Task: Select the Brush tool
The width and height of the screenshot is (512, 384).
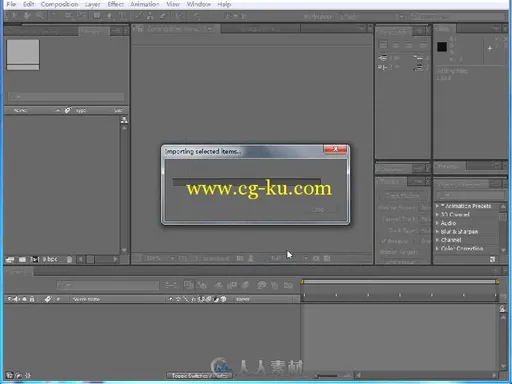Action: pyautogui.click(x=139, y=16)
